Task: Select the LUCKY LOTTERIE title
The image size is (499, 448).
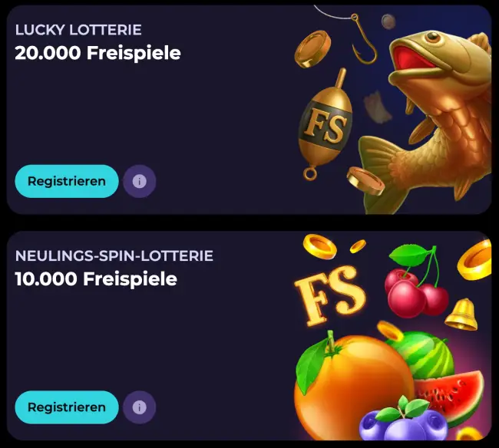Action: coord(78,31)
